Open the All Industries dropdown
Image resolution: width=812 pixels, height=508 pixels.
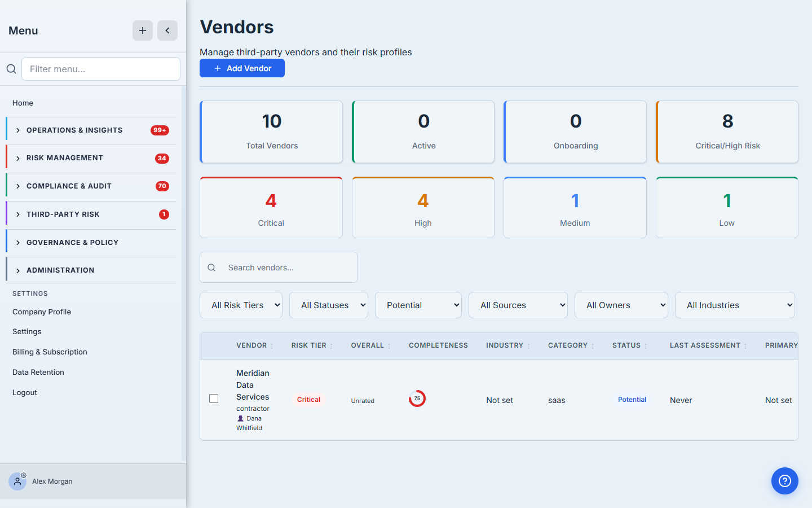[x=735, y=305]
